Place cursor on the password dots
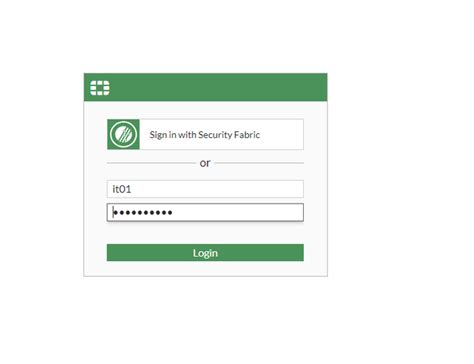 click(x=143, y=212)
